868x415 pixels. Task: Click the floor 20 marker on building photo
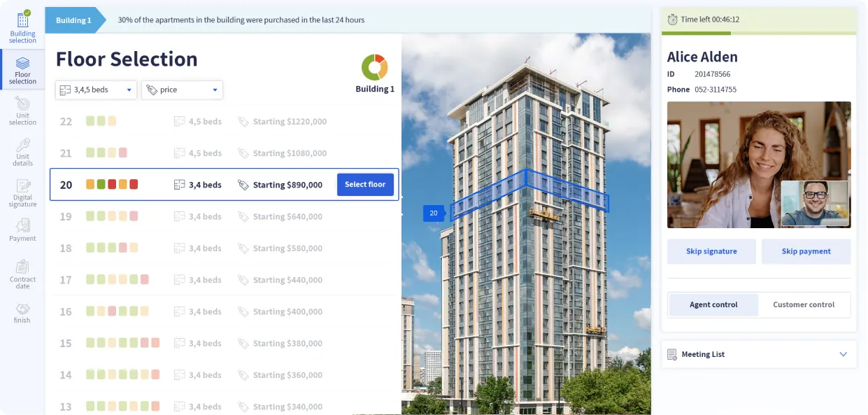point(434,213)
